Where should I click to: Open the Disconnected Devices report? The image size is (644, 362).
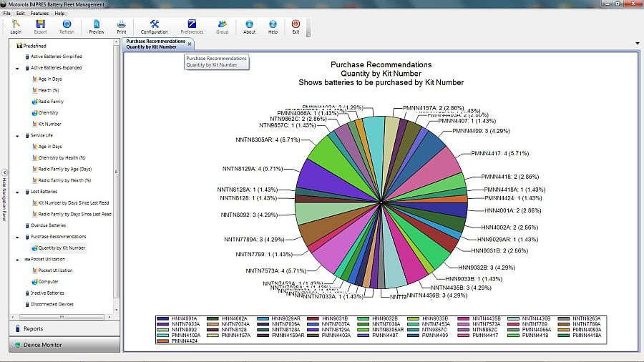49,305
